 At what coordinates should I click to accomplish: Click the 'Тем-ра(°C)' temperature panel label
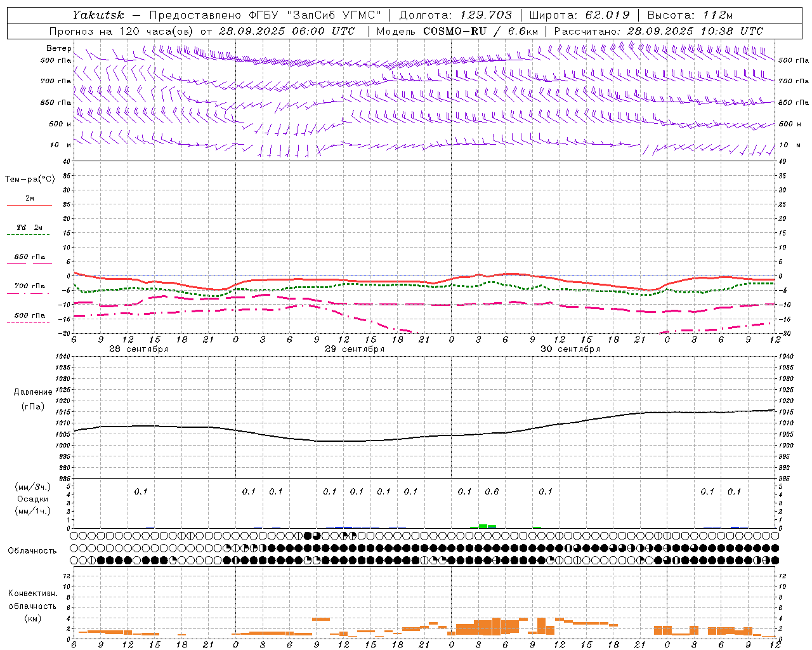[30, 179]
